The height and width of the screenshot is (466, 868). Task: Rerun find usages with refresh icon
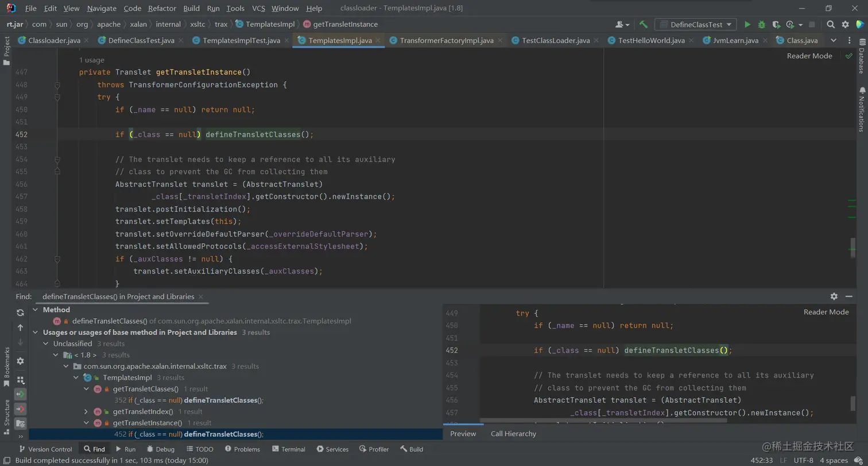(20, 313)
